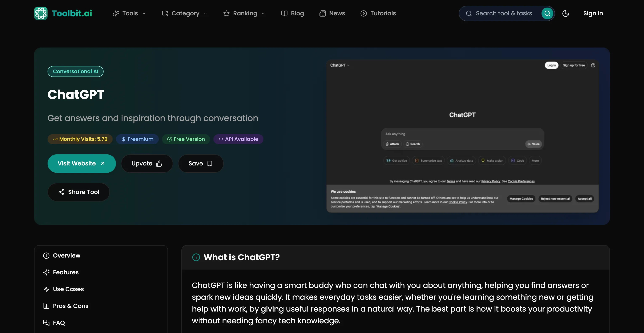Jump to the Overview section in the sidebar
The image size is (644, 333).
click(x=67, y=255)
